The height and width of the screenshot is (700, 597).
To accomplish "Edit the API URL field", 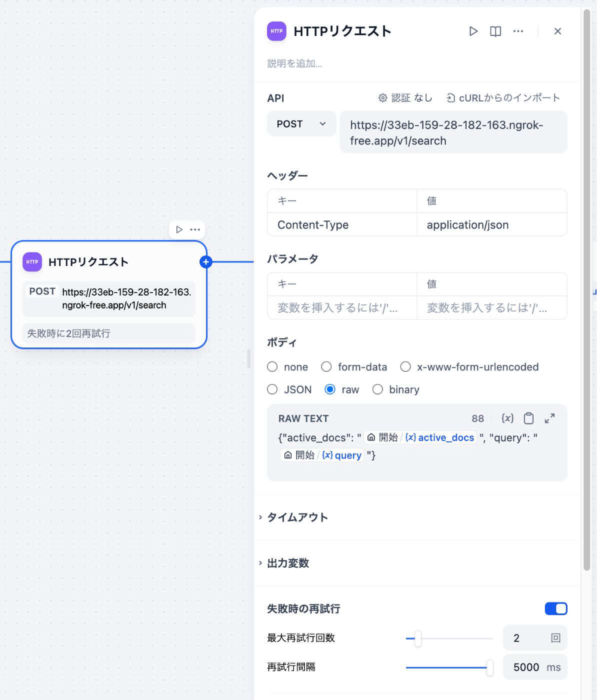I will [453, 132].
